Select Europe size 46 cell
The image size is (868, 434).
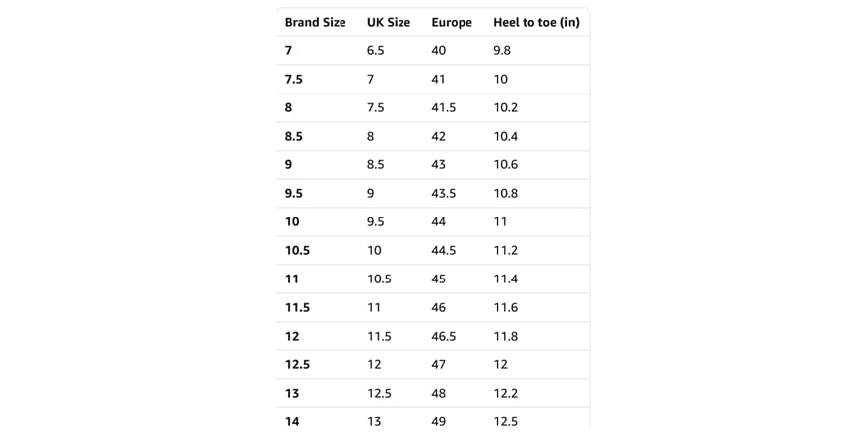439,308
